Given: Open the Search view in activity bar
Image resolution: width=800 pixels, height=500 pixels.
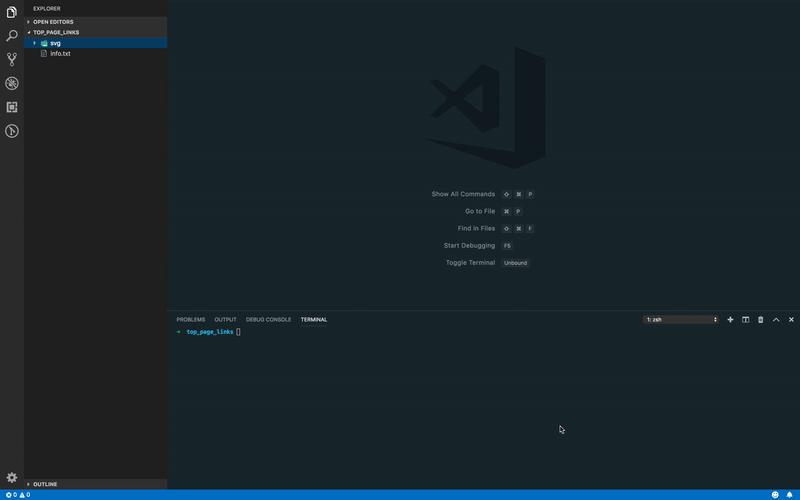Looking at the screenshot, I should click(12, 36).
